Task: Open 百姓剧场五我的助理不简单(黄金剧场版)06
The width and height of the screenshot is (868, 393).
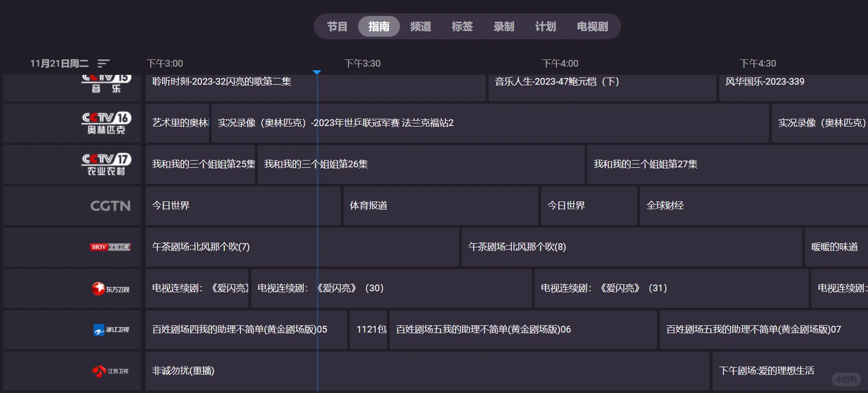Action: [x=523, y=329]
